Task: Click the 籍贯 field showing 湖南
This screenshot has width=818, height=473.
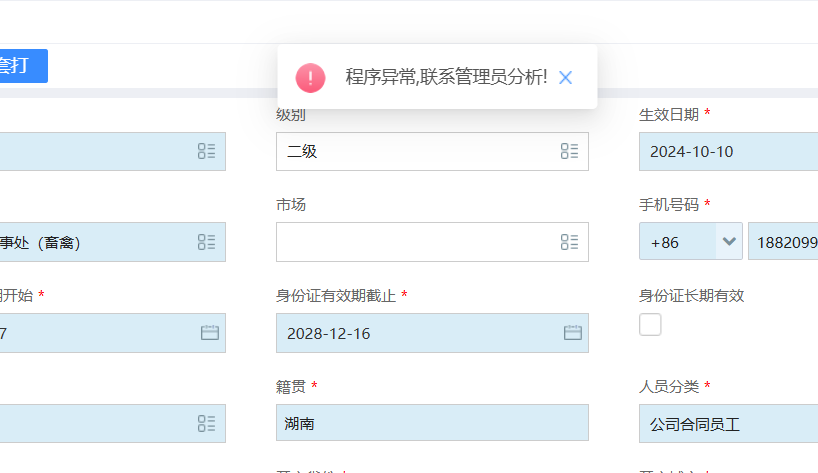Action: (430, 423)
